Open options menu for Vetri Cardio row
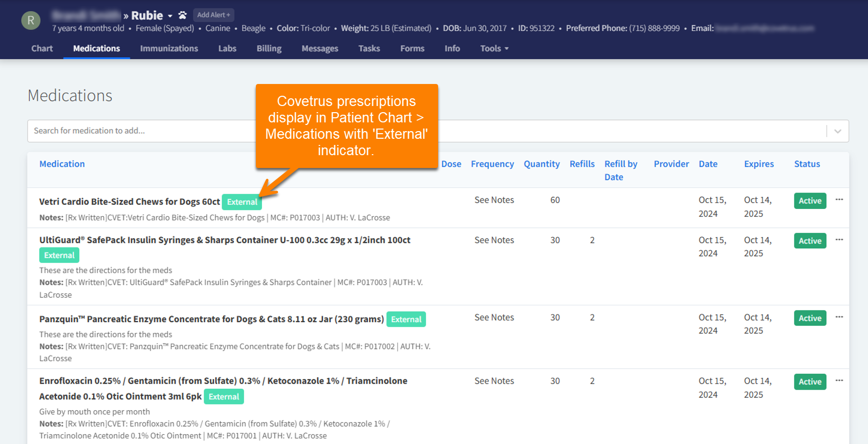Screen dimensions: 868x444 pyautogui.click(x=839, y=200)
